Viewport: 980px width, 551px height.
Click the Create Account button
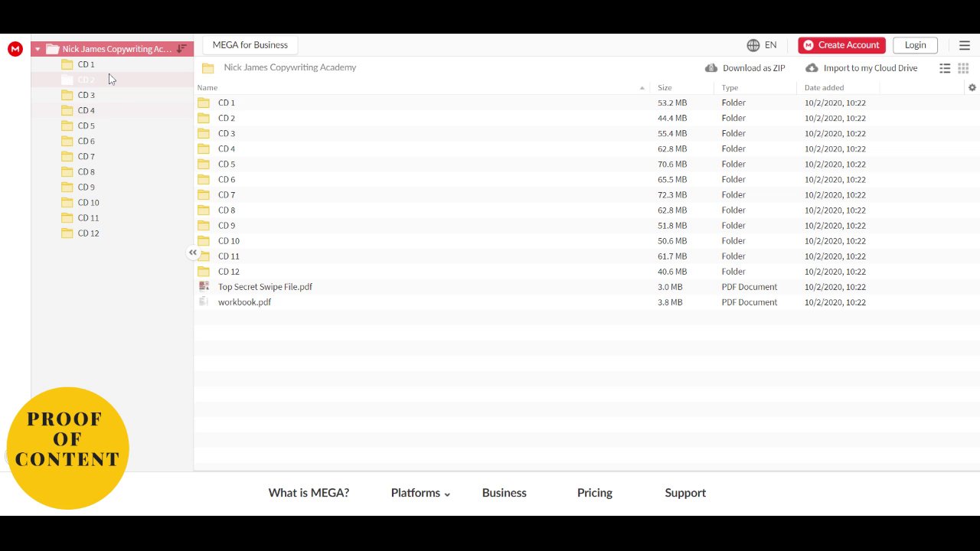coord(841,45)
